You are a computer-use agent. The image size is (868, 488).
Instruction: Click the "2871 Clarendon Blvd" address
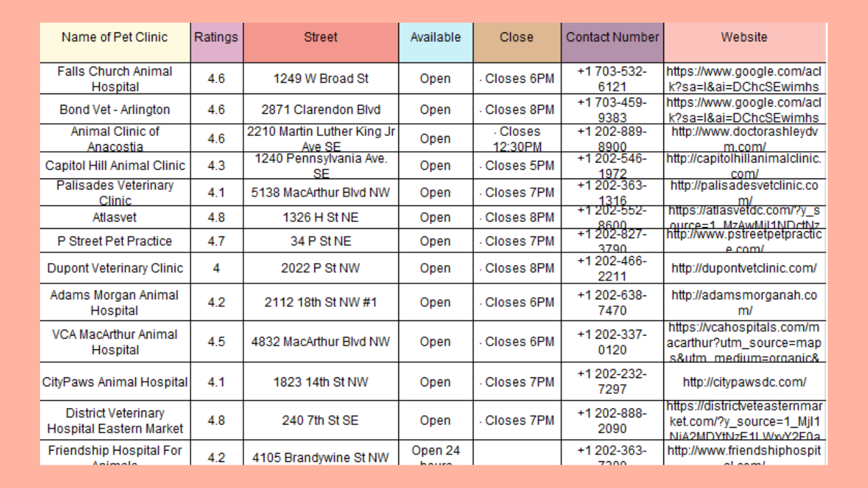point(321,109)
